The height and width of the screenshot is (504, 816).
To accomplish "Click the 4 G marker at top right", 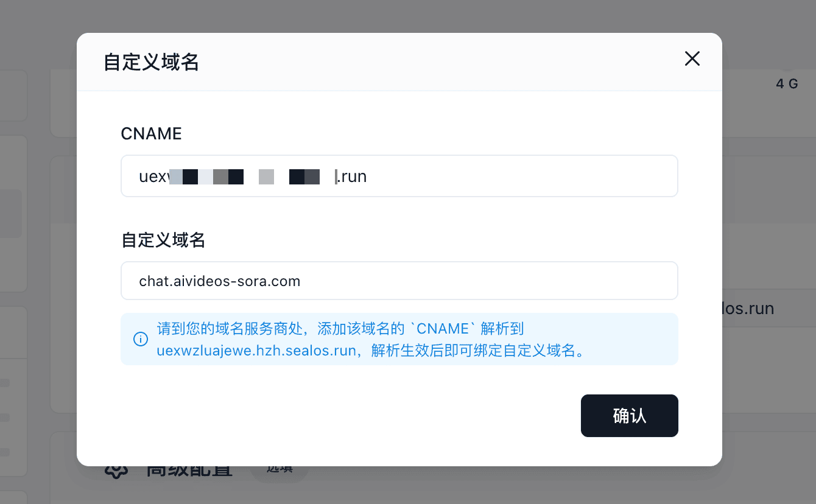I will pos(787,84).
